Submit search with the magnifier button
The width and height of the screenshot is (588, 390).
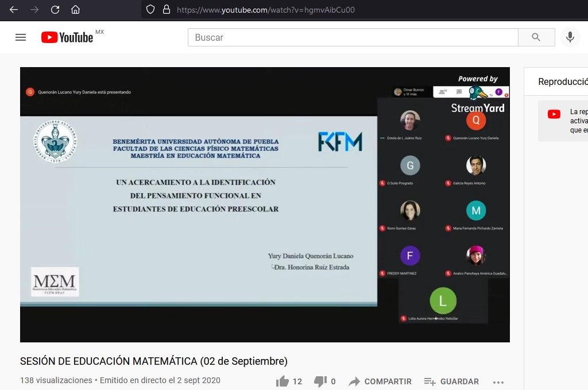pyautogui.click(x=536, y=37)
